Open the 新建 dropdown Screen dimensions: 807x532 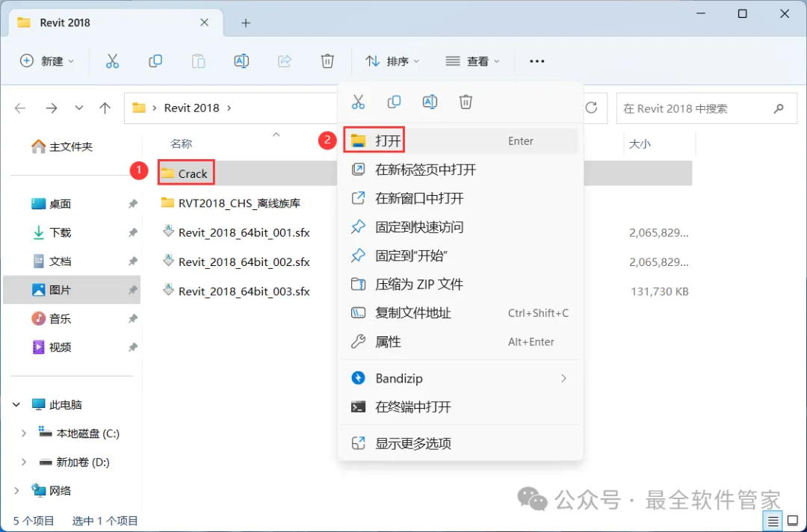47,61
